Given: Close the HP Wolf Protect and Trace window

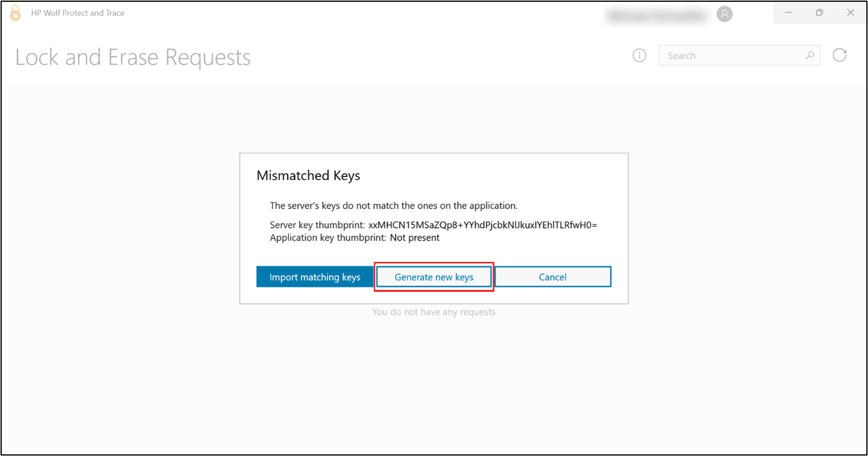Looking at the screenshot, I should pos(850,13).
